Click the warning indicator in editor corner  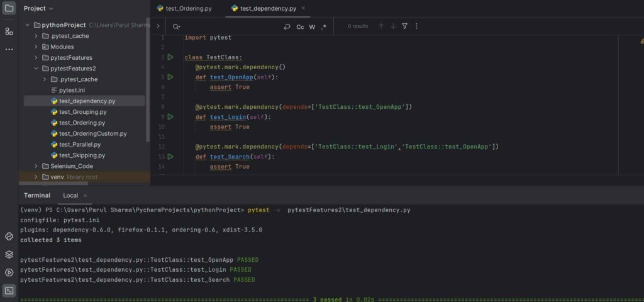(641, 41)
